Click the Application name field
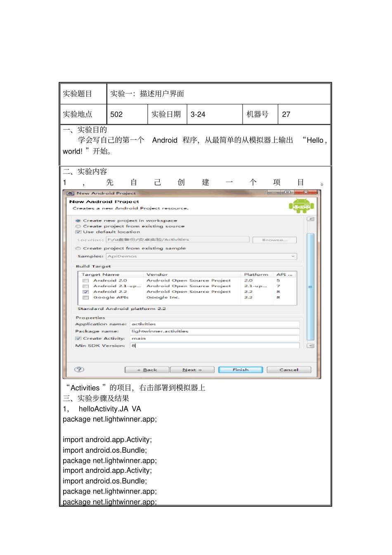 tap(215, 324)
